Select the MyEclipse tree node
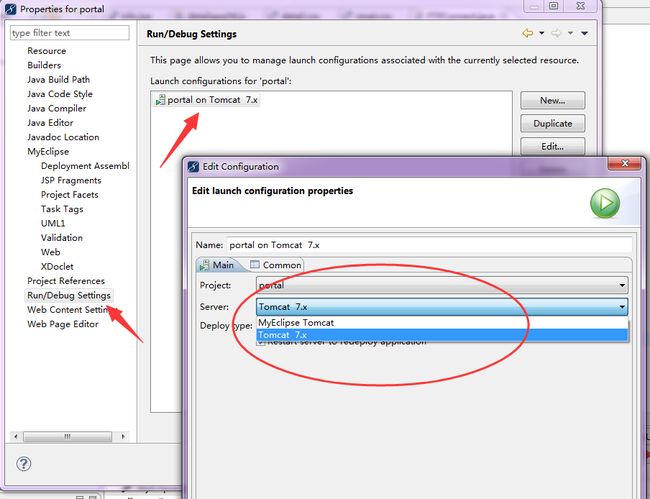This screenshot has height=499, width=650. pyautogui.click(x=48, y=151)
